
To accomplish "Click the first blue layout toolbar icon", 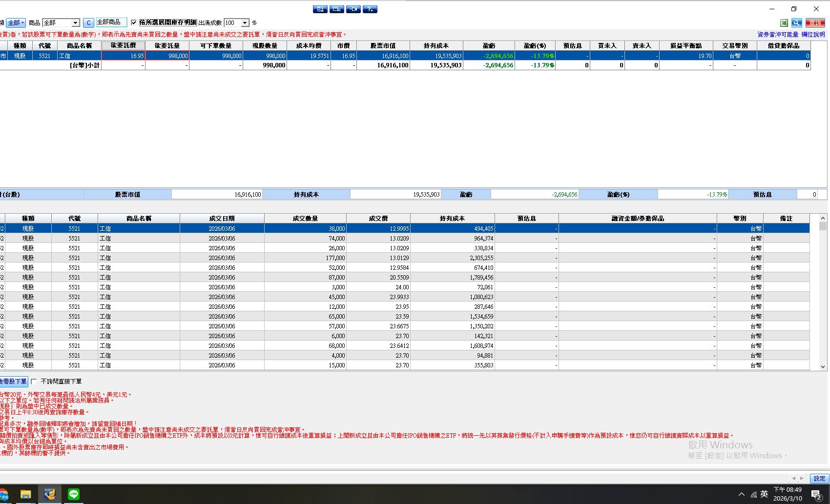I will tap(320, 9).
